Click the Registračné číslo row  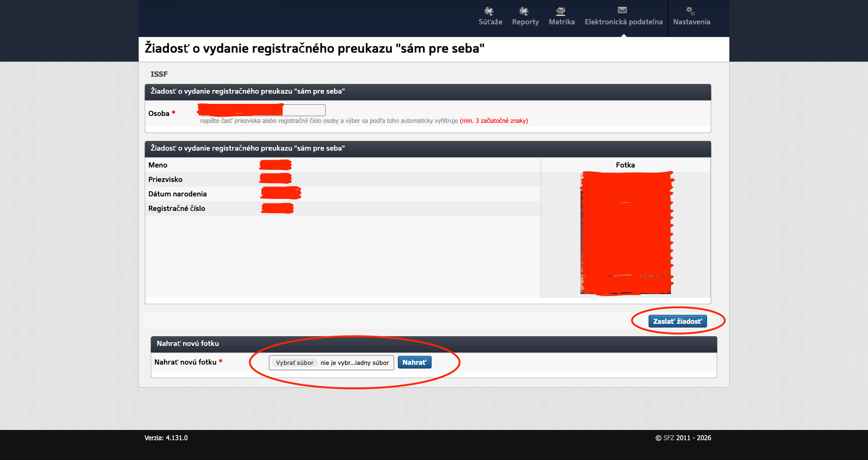(342, 208)
